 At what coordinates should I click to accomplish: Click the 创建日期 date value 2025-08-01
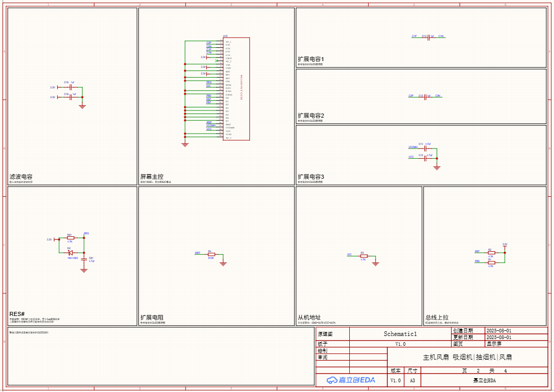click(499, 331)
